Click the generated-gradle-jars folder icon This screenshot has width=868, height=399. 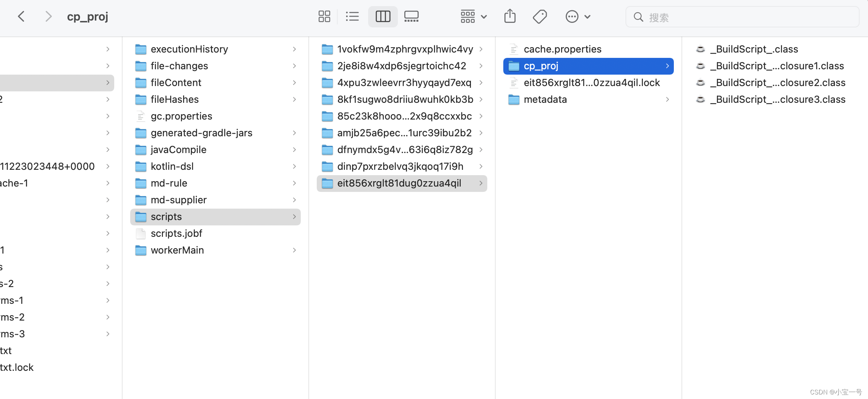tap(141, 133)
